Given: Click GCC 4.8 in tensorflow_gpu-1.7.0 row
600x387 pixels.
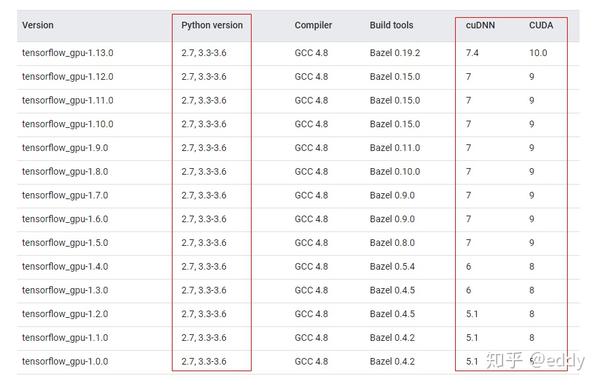Looking at the screenshot, I should click(311, 195).
